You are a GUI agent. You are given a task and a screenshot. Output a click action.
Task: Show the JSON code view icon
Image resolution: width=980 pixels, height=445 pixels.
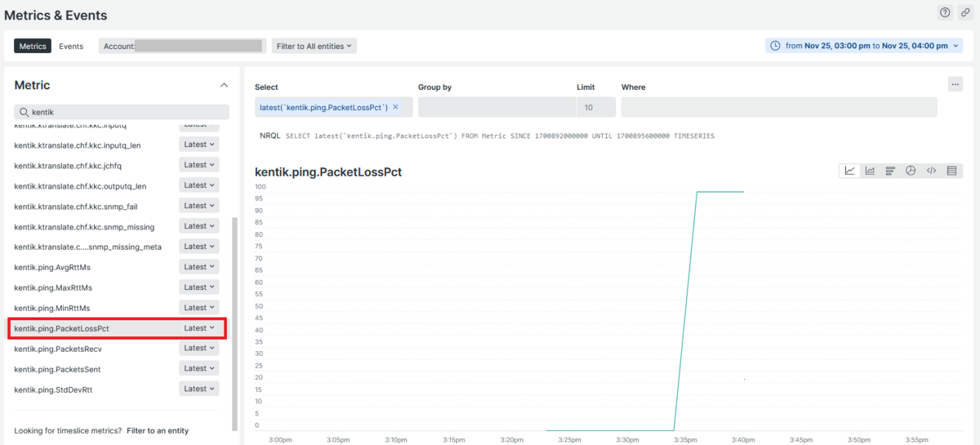931,171
